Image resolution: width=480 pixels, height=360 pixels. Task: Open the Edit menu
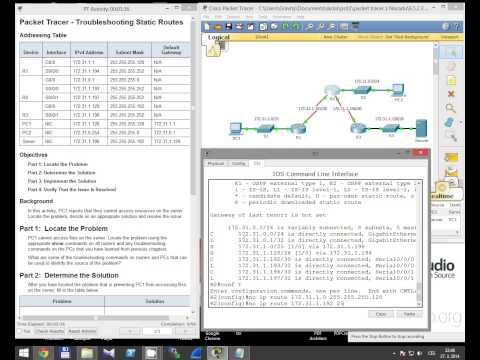pyautogui.click(x=218, y=17)
